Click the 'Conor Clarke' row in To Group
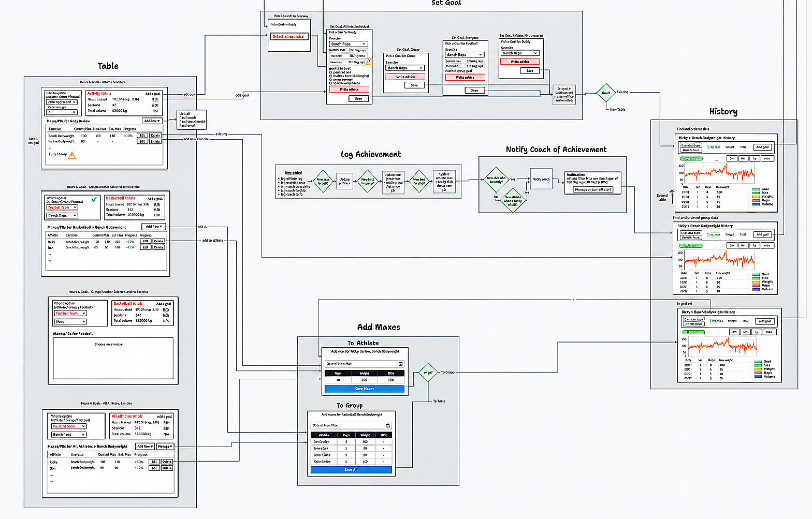 coord(351,455)
